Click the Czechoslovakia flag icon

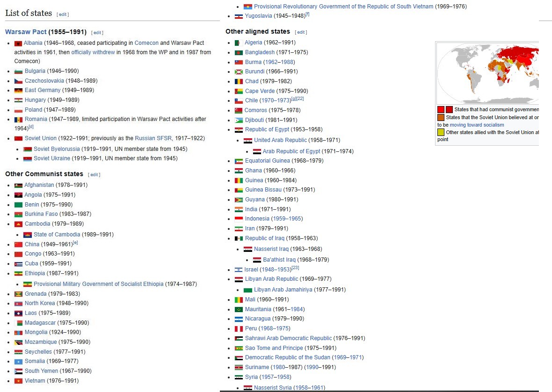[18, 81]
